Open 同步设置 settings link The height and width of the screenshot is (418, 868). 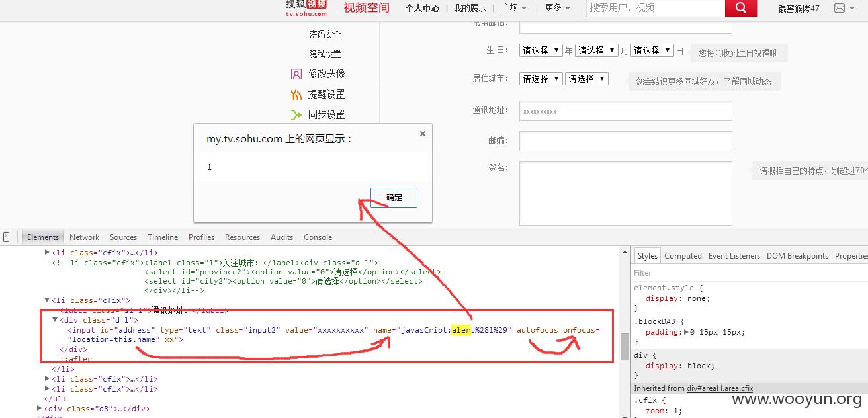[326, 114]
